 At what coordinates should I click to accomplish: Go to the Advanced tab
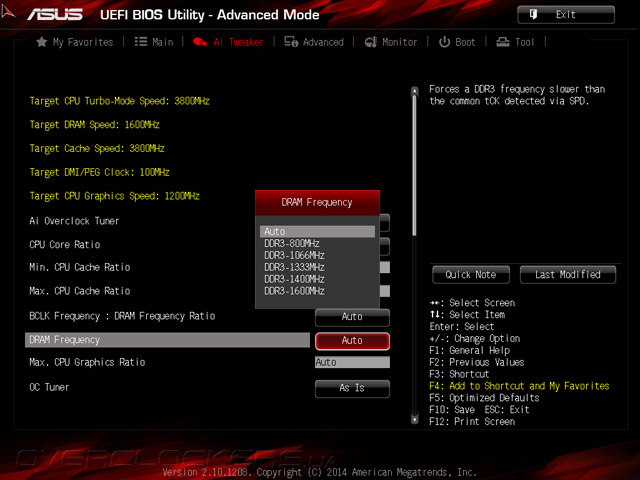[x=314, y=42]
